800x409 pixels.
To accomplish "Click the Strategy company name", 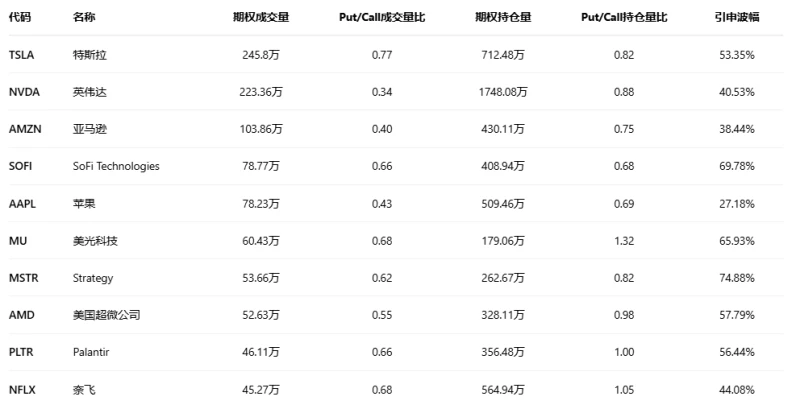I will 93,278.
